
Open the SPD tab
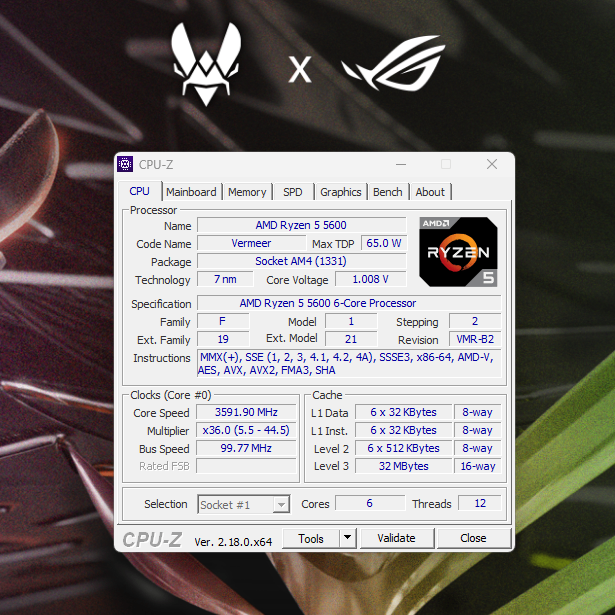(x=292, y=192)
